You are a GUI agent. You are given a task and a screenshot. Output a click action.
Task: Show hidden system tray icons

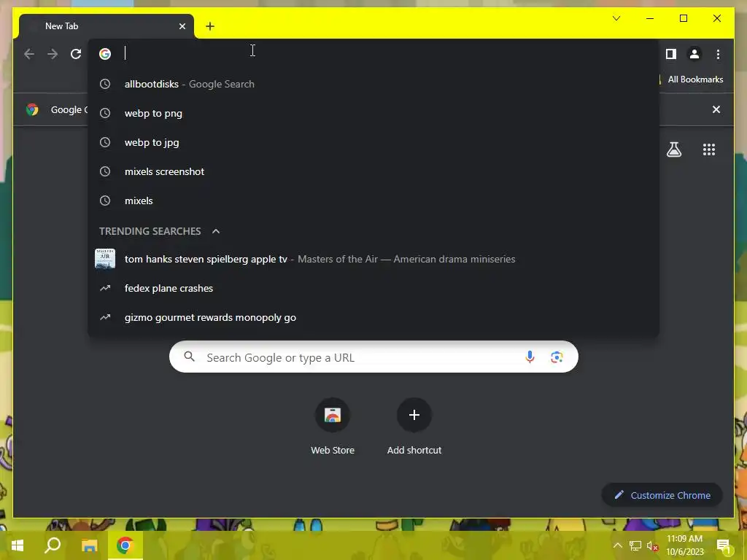[617, 545]
